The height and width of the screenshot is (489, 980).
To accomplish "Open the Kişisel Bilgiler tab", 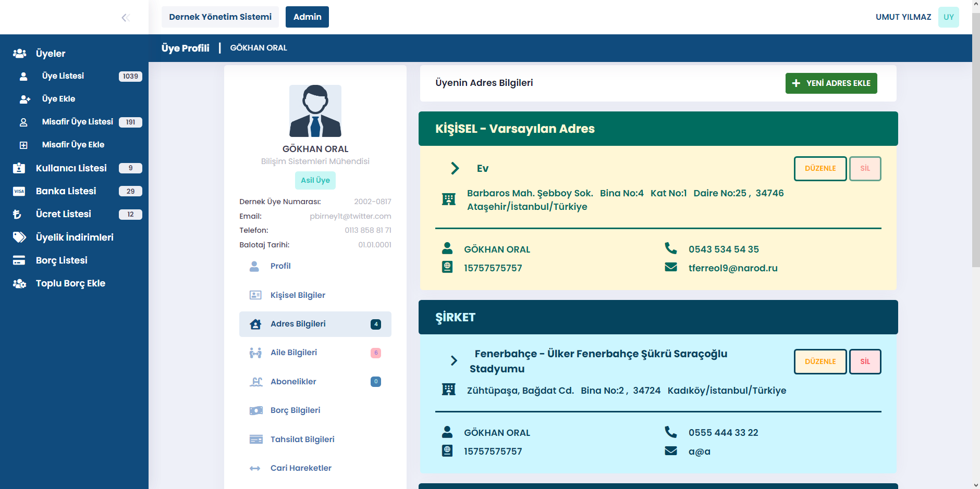I will 298,295.
